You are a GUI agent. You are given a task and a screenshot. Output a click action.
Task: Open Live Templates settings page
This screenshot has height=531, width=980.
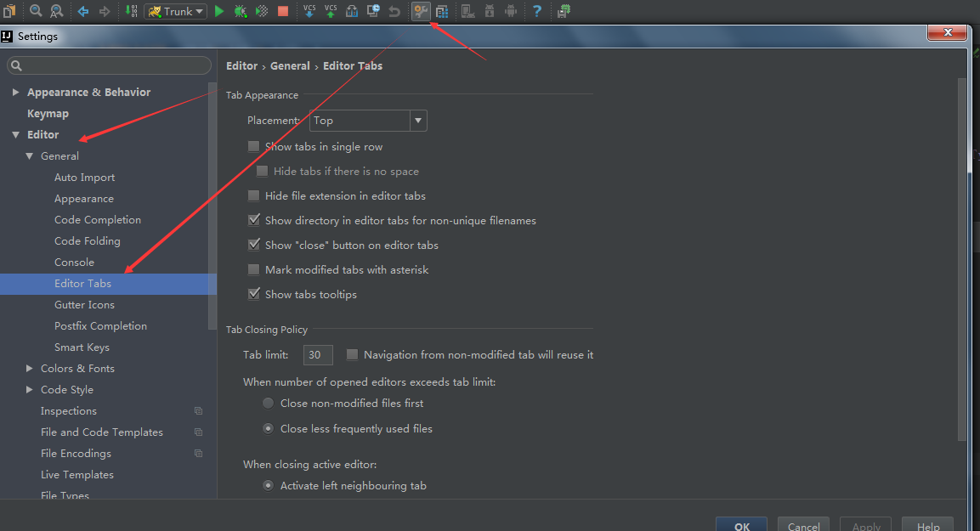[76, 475]
